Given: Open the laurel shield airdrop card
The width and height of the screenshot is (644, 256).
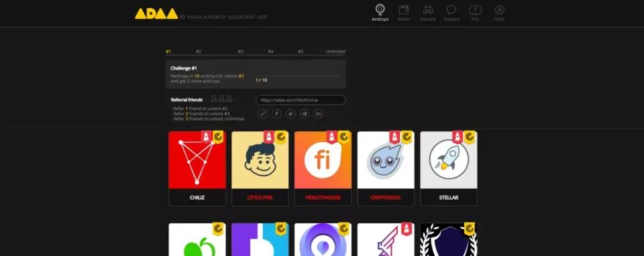Looking at the screenshot, I should [x=449, y=240].
